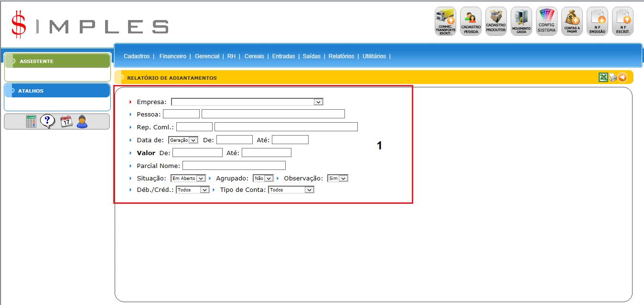Expand the Déb./Créd. dropdown
Screen dimensions: 644x305
193,190
